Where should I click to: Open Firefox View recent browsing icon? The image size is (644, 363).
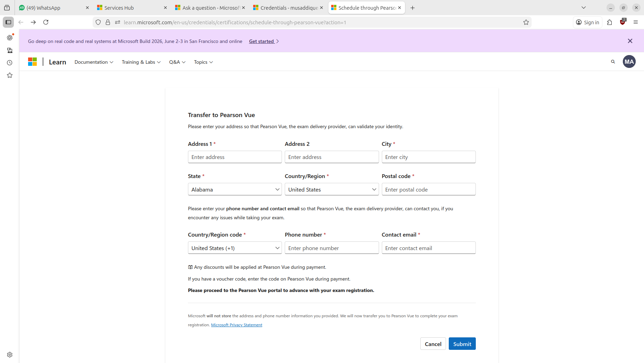point(7,8)
